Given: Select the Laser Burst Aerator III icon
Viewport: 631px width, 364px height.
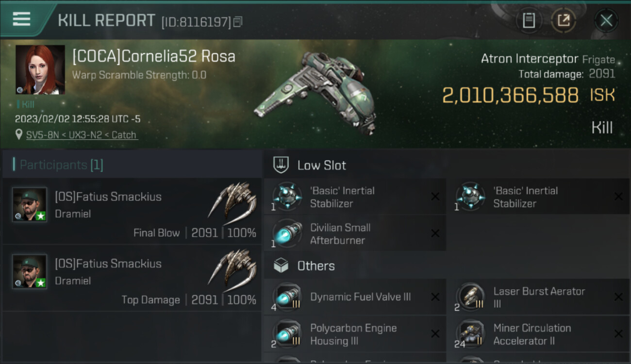Looking at the screenshot, I should click(x=470, y=297).
